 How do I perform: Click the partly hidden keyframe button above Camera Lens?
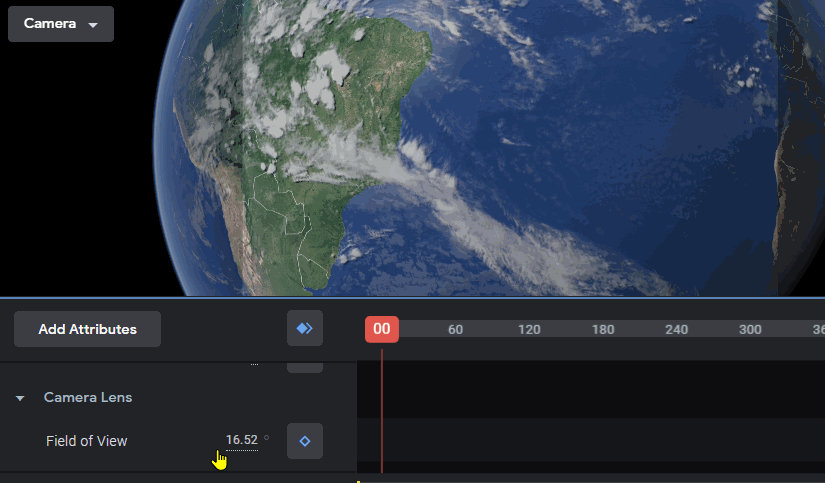[305, 368]
